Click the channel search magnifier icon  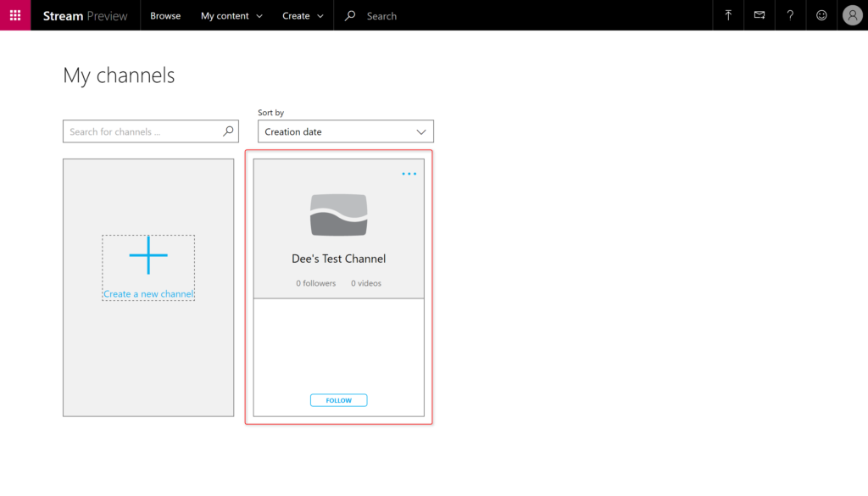(228, 131)
